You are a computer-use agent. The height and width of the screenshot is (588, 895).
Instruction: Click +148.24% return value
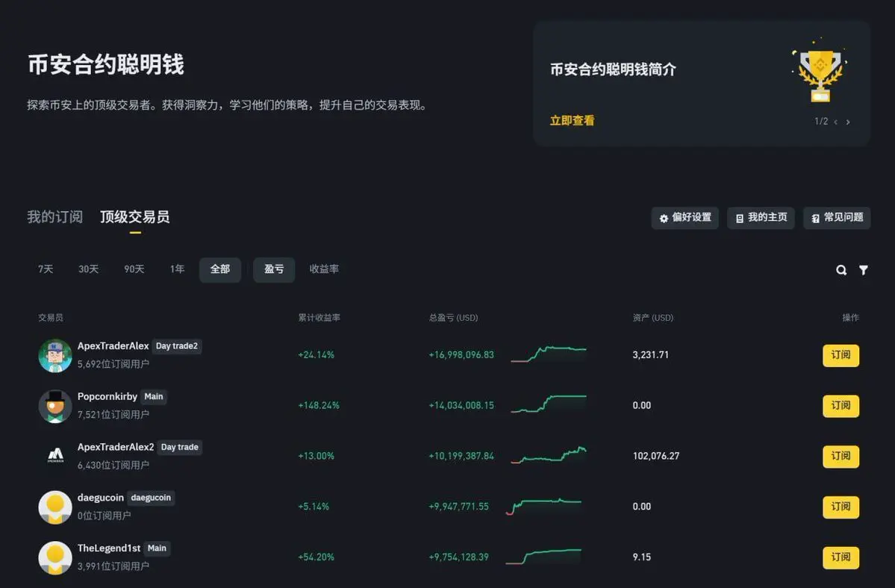point(319,405)
